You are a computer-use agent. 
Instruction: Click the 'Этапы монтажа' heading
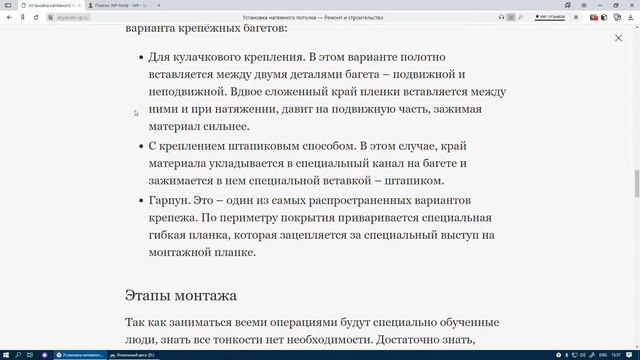[181, 296]
